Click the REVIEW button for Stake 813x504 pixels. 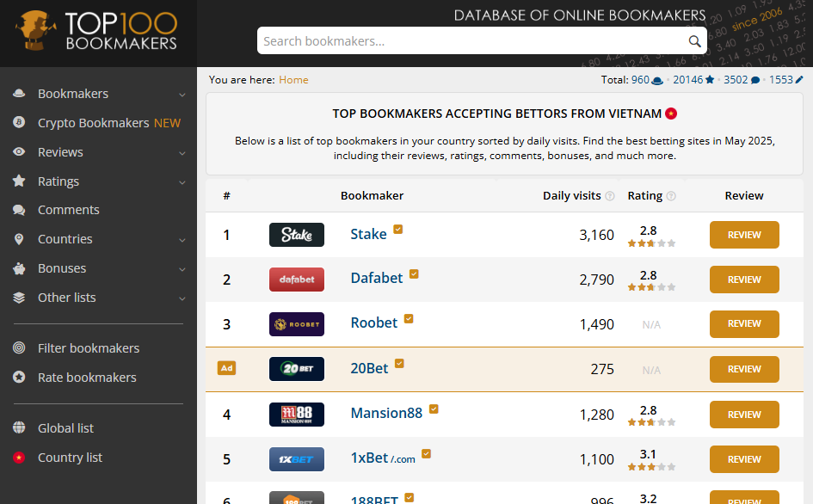point(744,235)
